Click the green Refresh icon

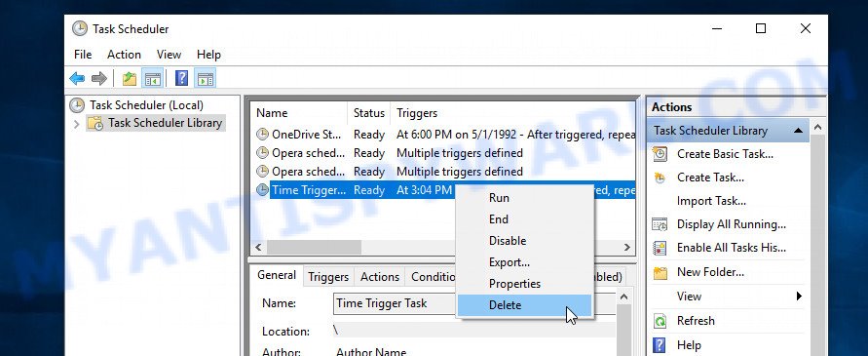click(x=660, y=321)
